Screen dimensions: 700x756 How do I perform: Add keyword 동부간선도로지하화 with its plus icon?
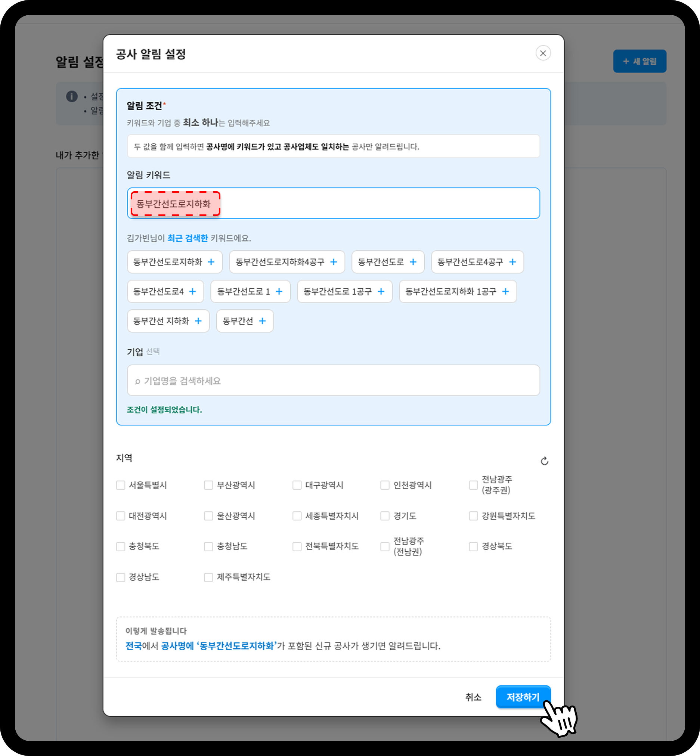click(x=211, y=262)
